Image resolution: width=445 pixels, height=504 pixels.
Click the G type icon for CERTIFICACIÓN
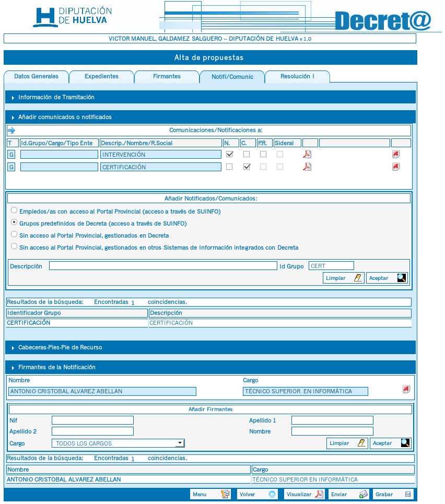pyautogui.click(x=11, y=167)
